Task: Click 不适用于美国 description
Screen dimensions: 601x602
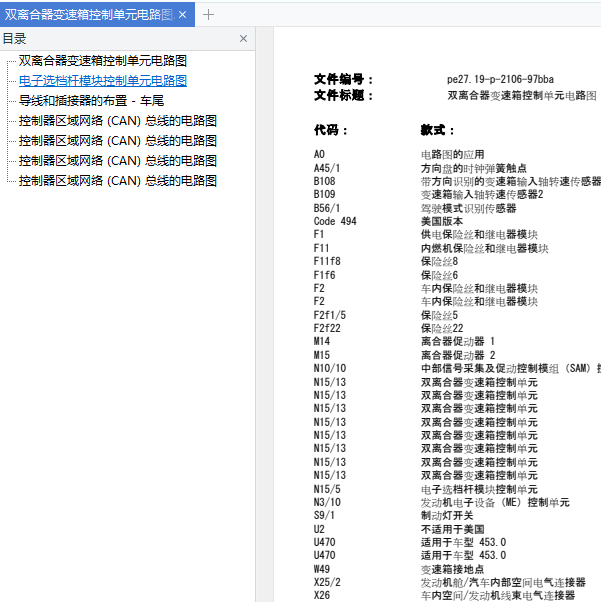Action: [x=453, y=529]
